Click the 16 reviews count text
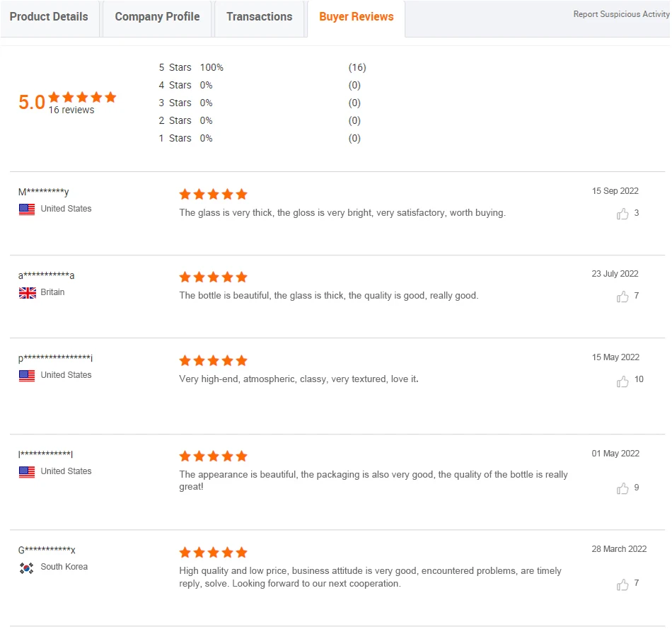 (x=71, y=110)
